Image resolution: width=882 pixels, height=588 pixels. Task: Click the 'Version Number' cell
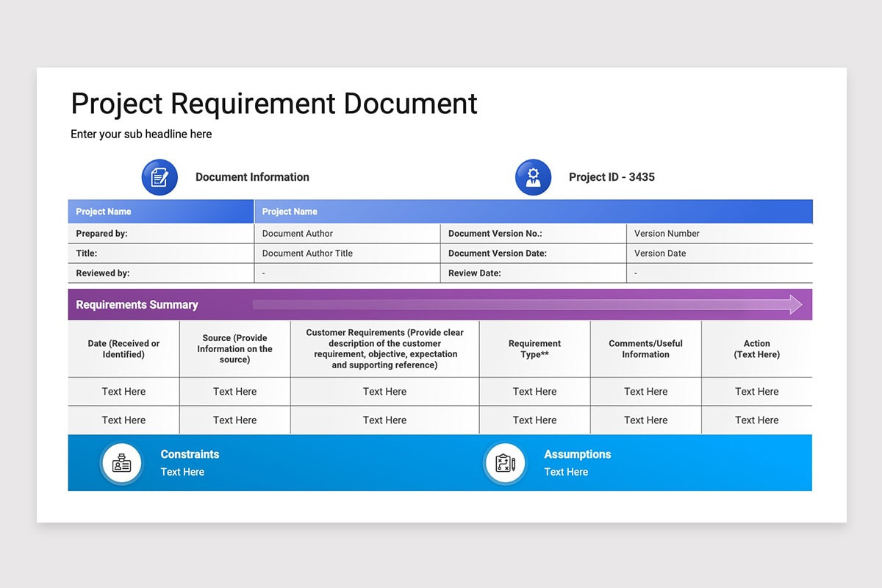[x=720, y=234]
